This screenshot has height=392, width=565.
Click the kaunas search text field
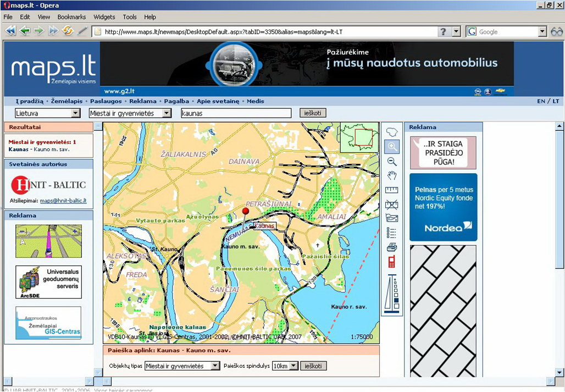[x=236, y=113]
